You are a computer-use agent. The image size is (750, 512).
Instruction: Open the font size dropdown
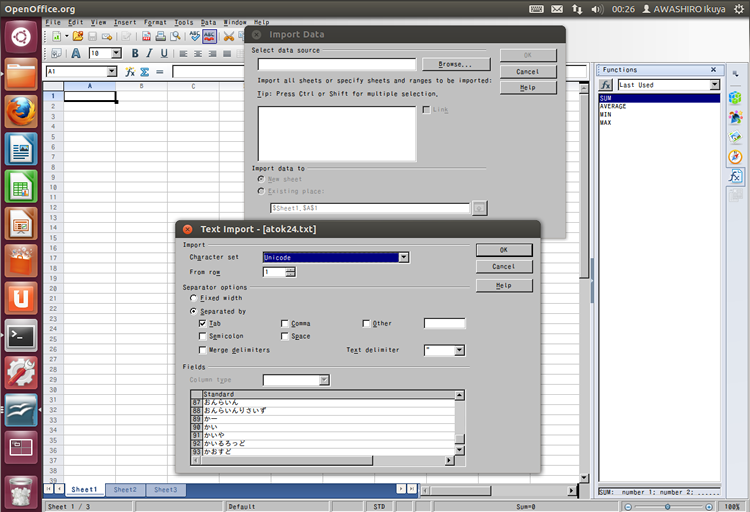point(116,53)
